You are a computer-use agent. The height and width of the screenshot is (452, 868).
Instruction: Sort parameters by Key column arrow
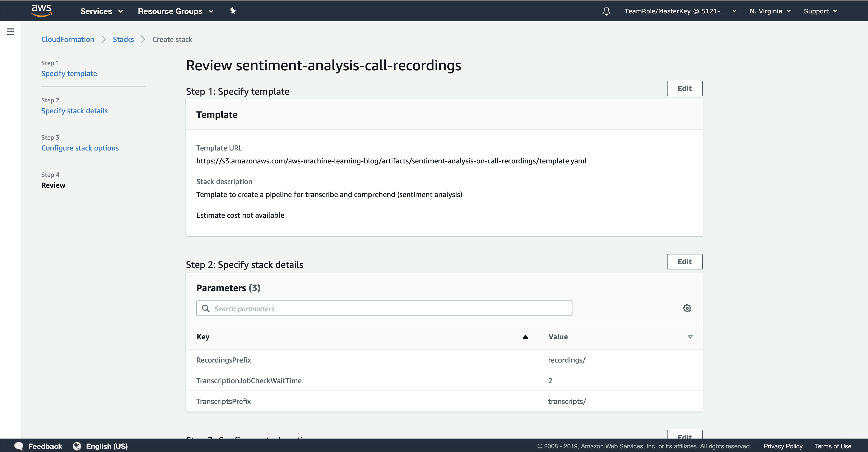525,337
